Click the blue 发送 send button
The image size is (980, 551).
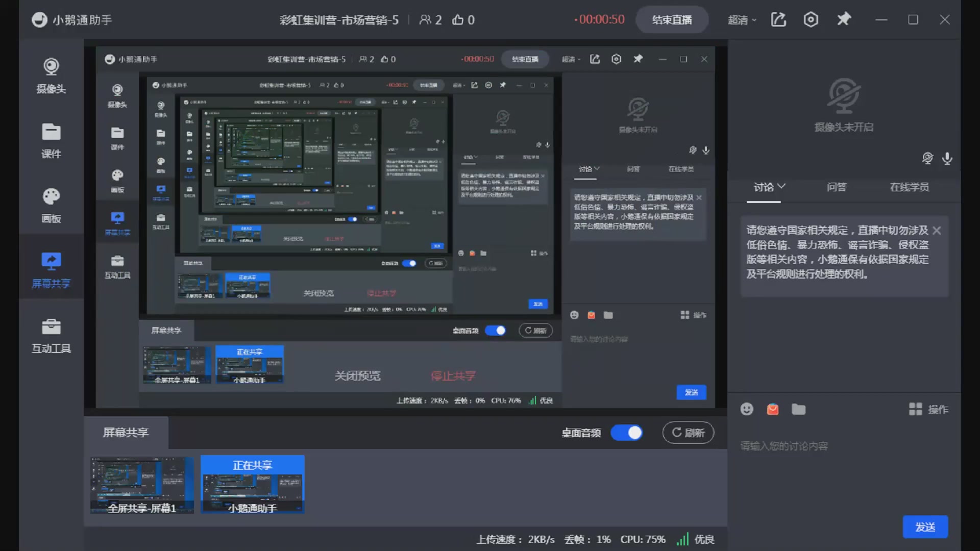pos(925,527)
